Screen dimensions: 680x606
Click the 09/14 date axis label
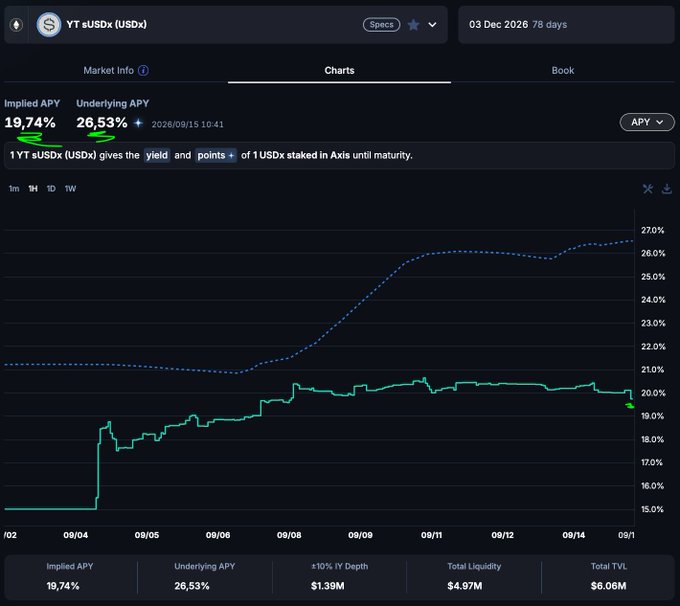pos(573,535)
